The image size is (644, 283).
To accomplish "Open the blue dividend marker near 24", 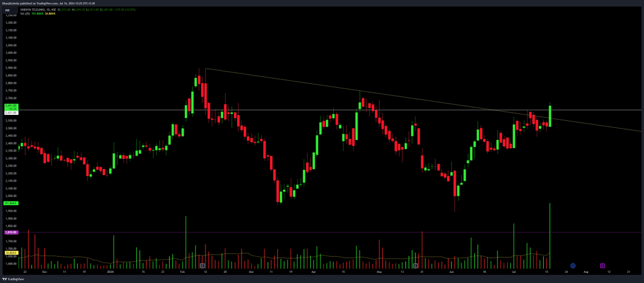I will coord(573,266).
